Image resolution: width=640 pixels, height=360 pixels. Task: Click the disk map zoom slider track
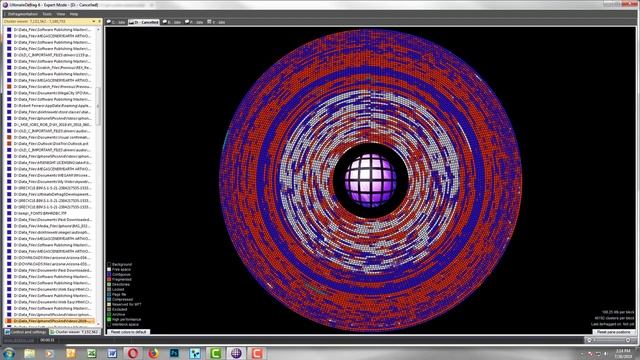pyautogui.click(x=609, y=340)
